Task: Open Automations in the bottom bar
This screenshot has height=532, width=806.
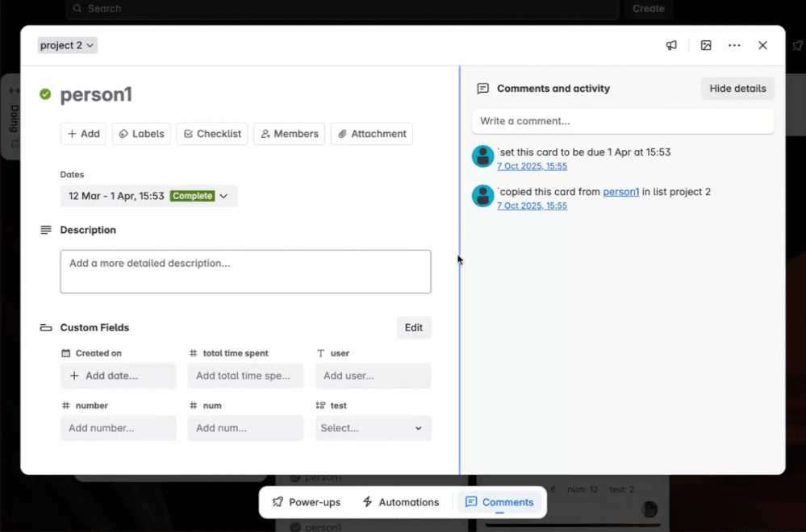Action: (x=401, y=502)
